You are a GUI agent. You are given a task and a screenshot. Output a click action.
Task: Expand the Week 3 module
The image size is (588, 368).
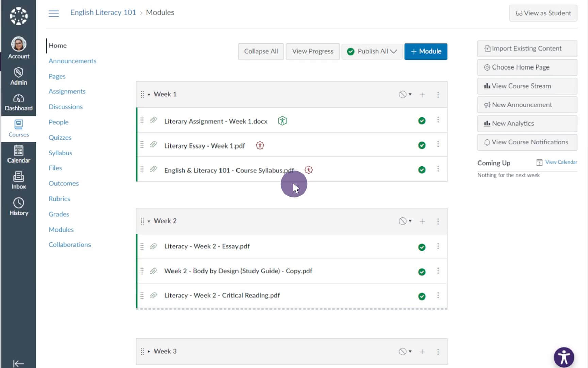coord(149,351)
